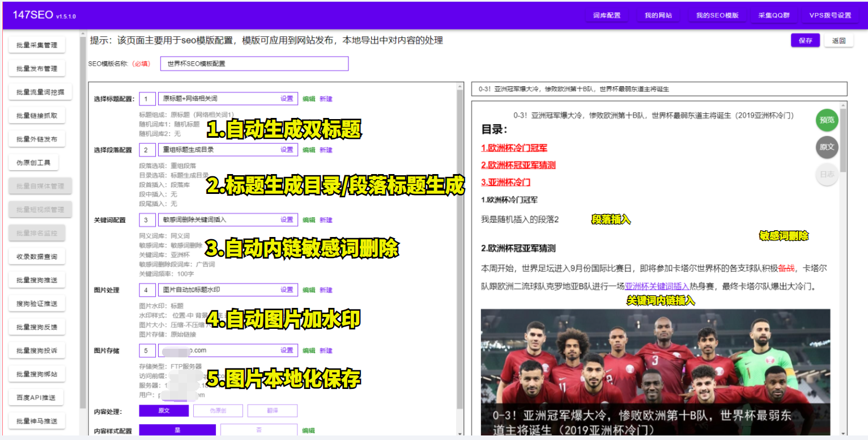Viewport: 868px width, 440px height.
Task: Open 百度API推送 from the sidebar
Action: [x=36, y=397]
